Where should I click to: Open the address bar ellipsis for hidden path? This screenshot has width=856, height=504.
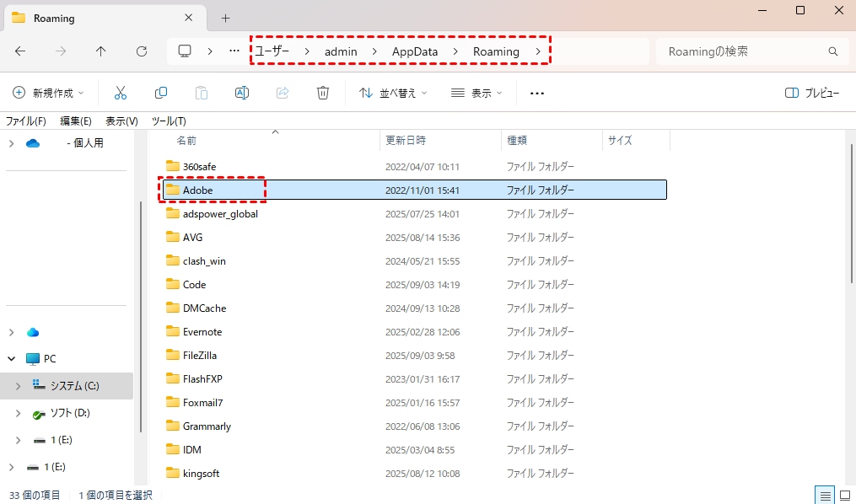[x=234, y=51]
